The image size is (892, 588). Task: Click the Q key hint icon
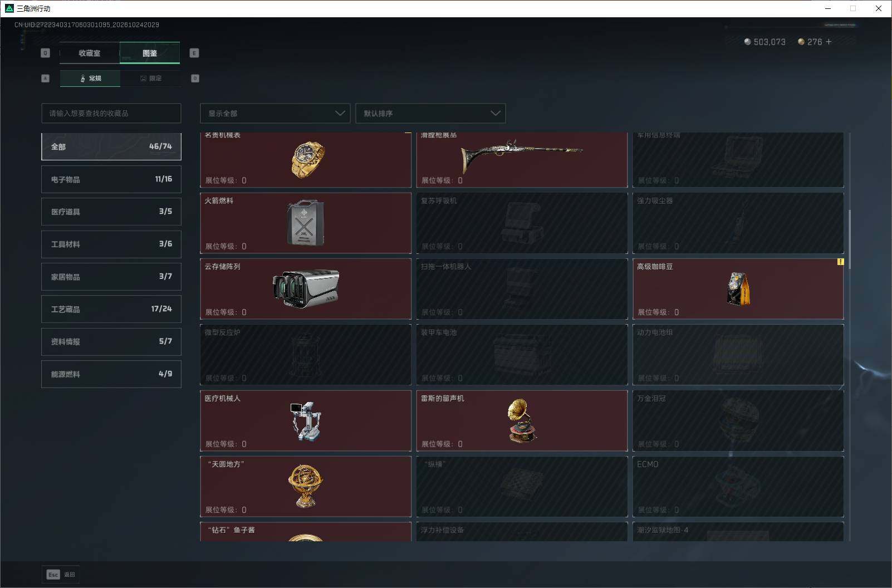click(46, 53)
